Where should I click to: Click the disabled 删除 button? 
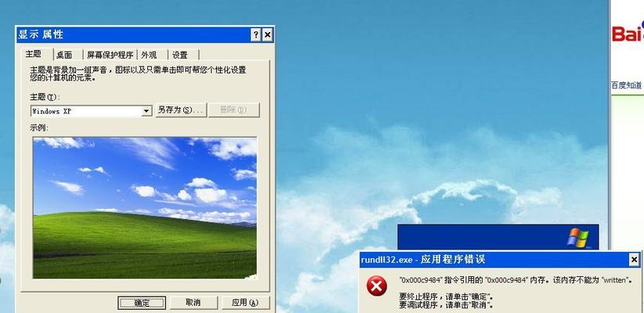(233, 110)
